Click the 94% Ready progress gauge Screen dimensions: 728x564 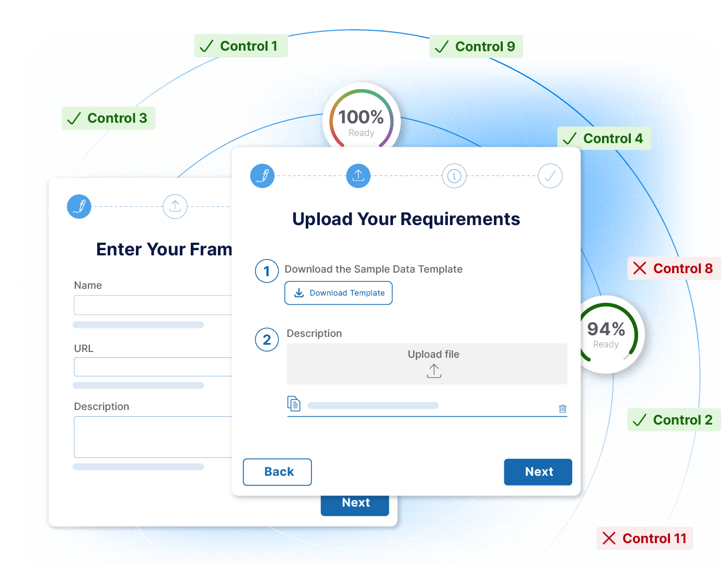pyautogui.click(x=608, y=334)
